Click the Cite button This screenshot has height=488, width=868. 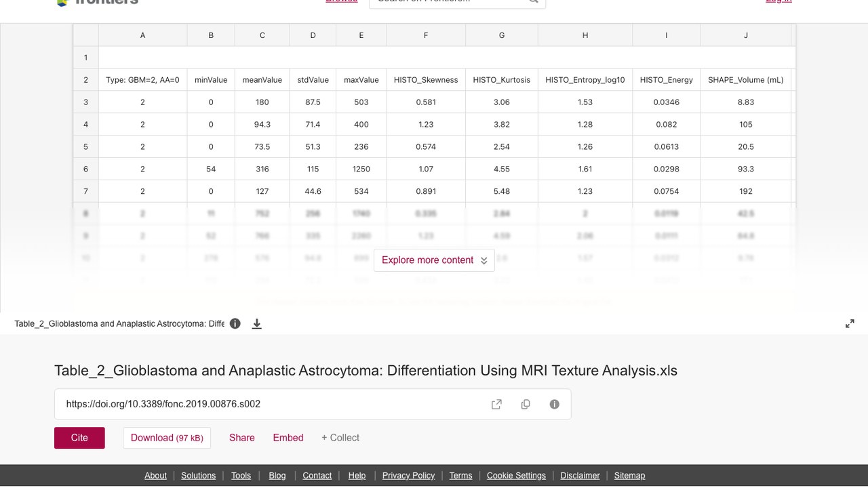point(79,438)
